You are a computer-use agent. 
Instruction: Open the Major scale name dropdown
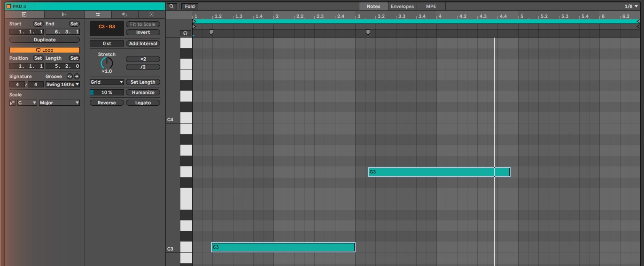pos(59,102)
